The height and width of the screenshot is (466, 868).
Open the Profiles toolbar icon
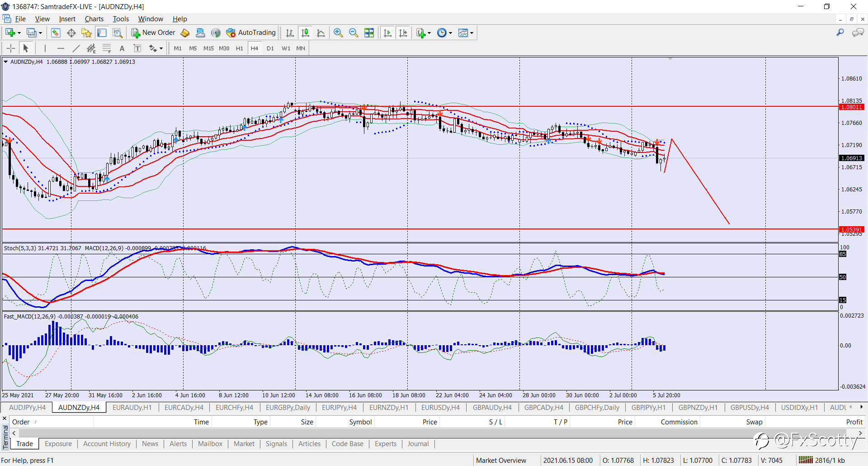[31, 33]
